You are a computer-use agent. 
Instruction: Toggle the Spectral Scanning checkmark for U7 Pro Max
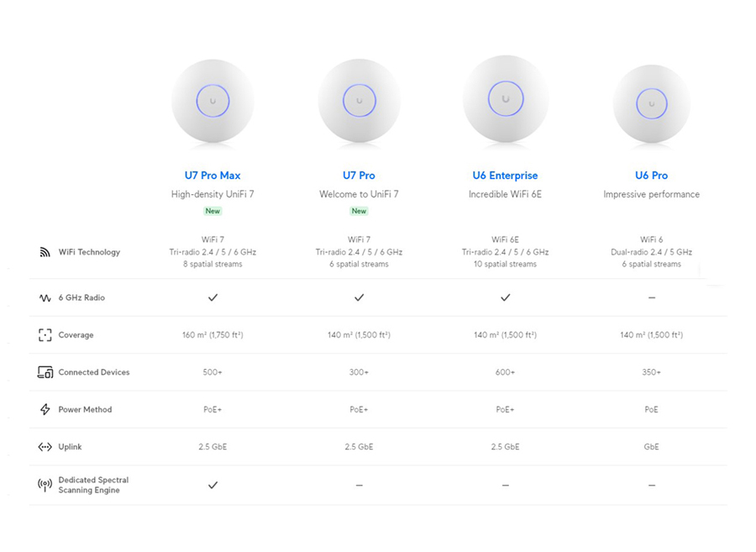click(x=213, y=485)
